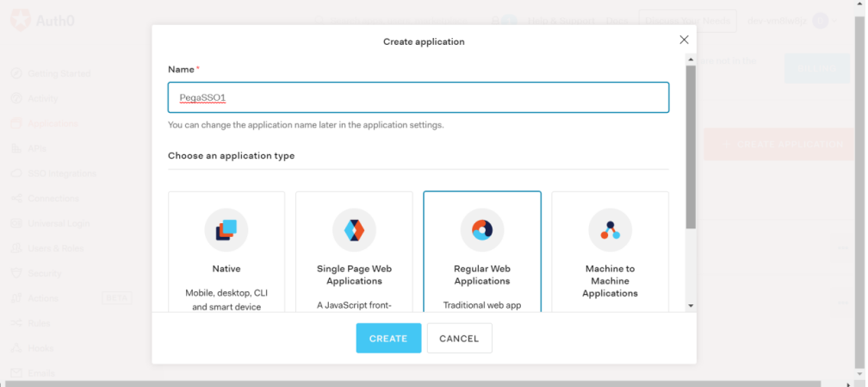Close the Create application dialog with X

click(685, 40)
